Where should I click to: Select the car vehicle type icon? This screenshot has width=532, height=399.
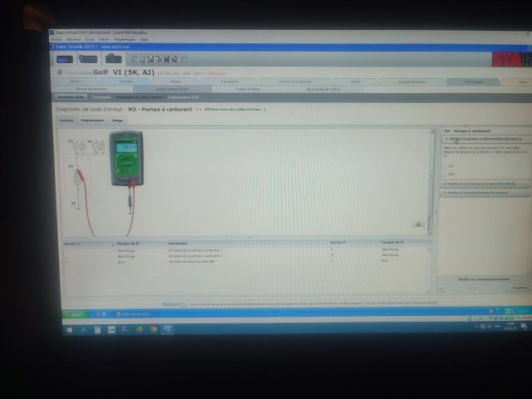pyautogui.click(x=65, y=59)
